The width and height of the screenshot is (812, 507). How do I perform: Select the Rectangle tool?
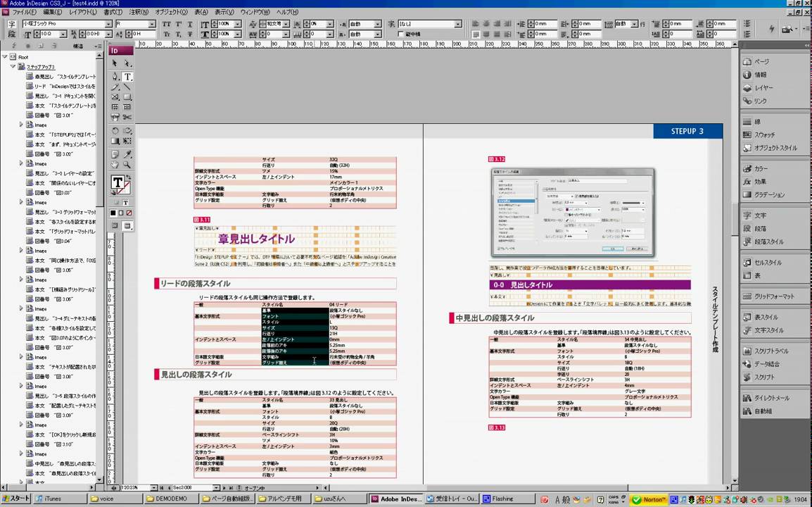[x=127, y=97]
